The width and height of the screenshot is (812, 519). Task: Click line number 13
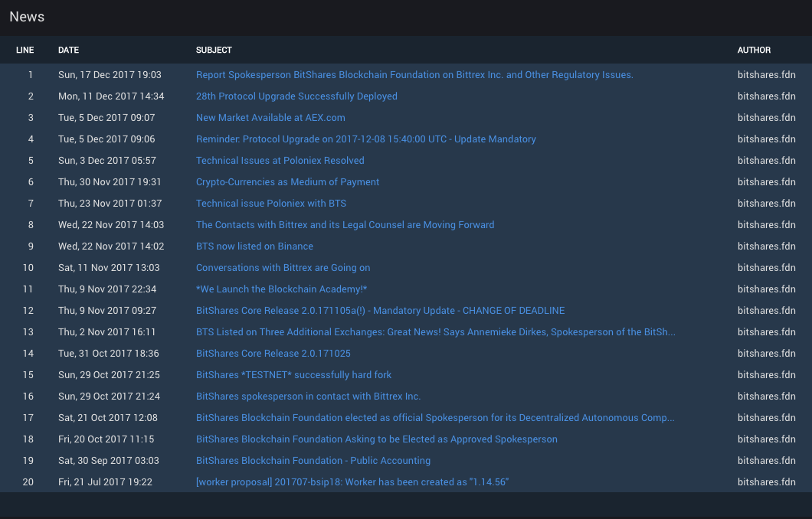tap(28, 332)
